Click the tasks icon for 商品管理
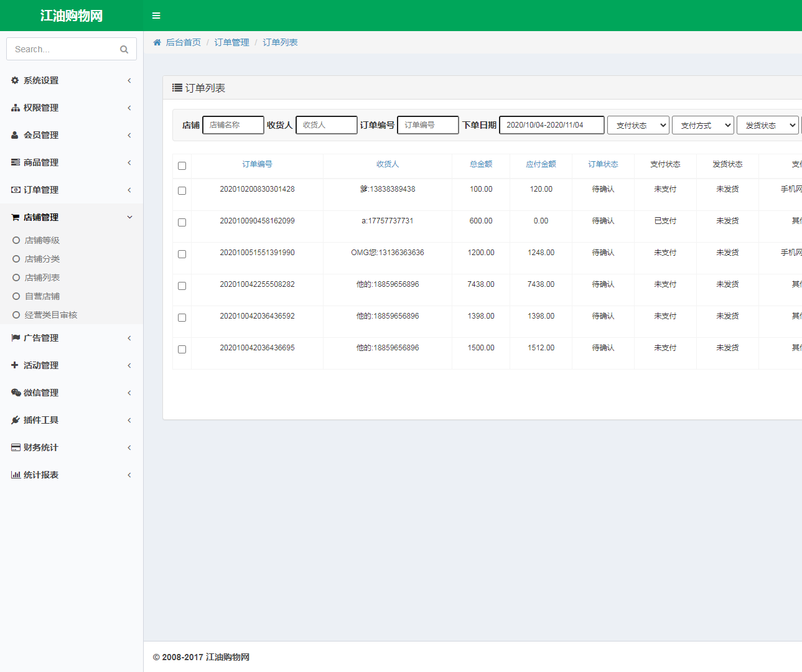 point(16,162)
